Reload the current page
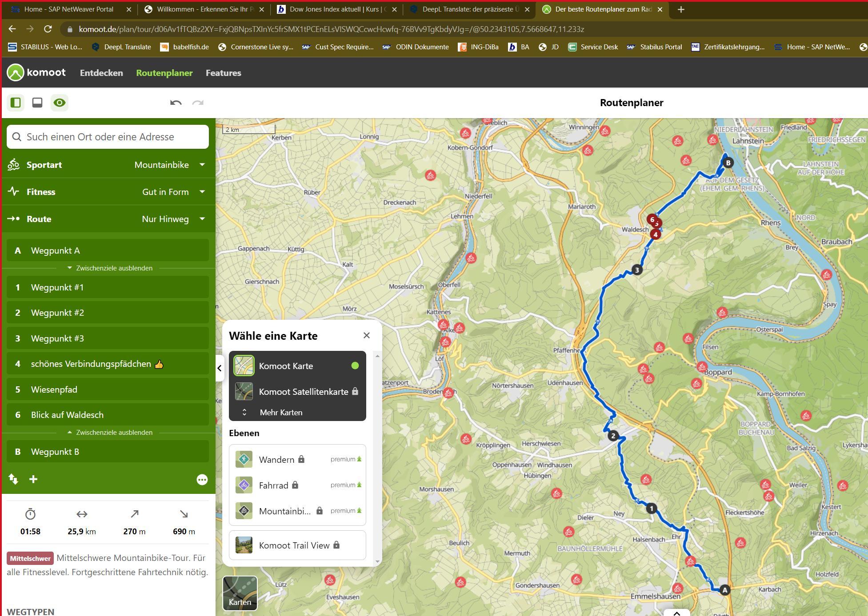The width and height of the screenshot is (868, 616). coord(48,29)
